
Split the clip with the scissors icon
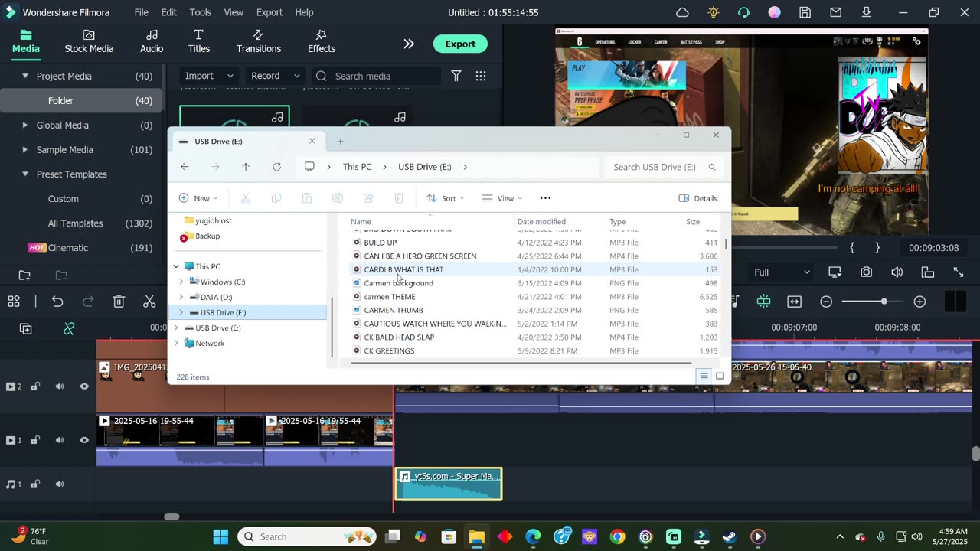click(x=149, y=302)
